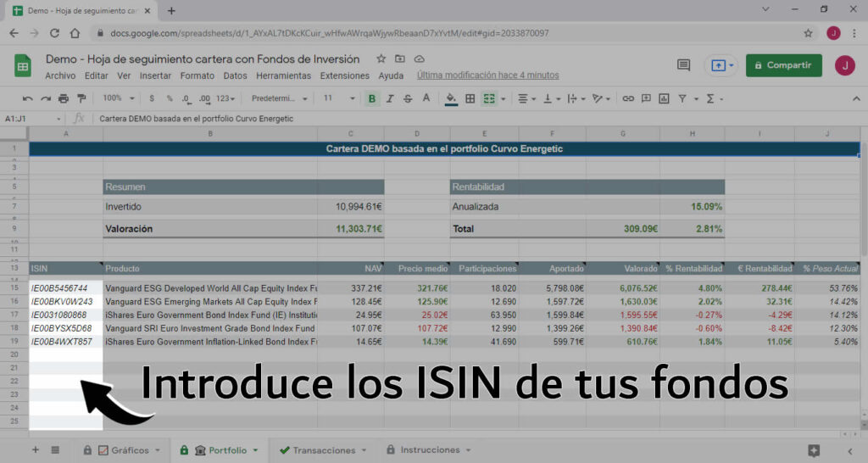
Task: Insert a link
Action: pos(628,98)
